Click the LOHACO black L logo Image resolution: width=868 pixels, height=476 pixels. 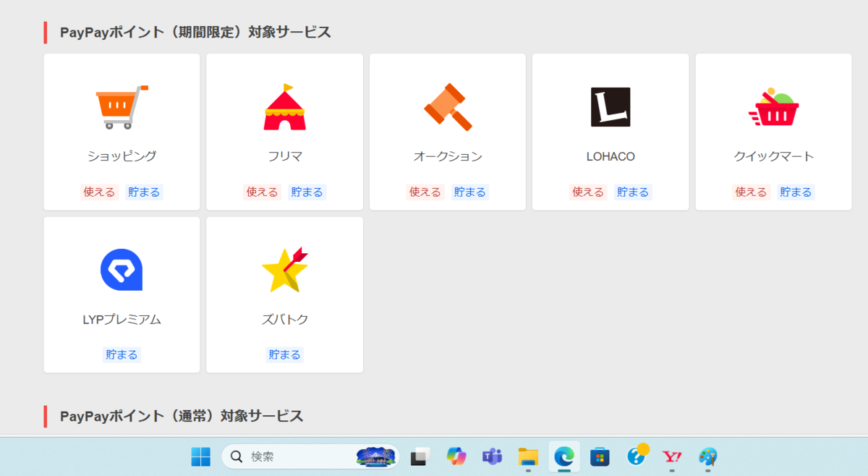point(610,107)
